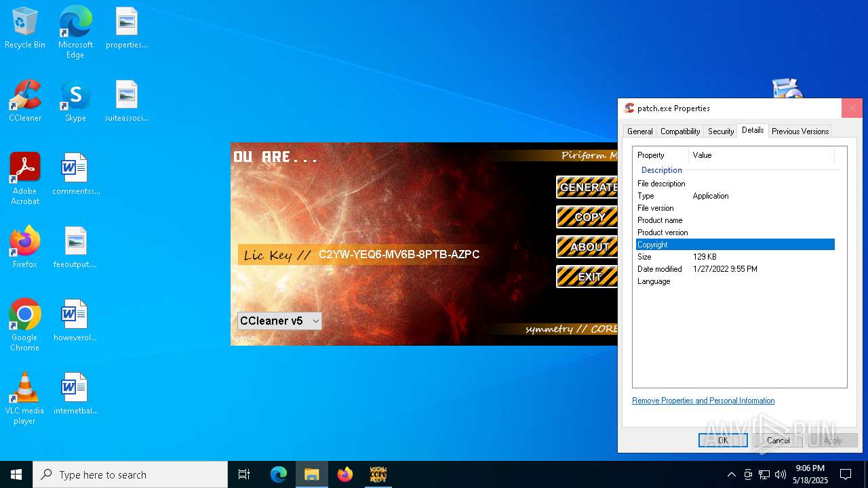Select the highlighted Copyright row
This screenshot has width=868, height=488.
click(735, 245)
